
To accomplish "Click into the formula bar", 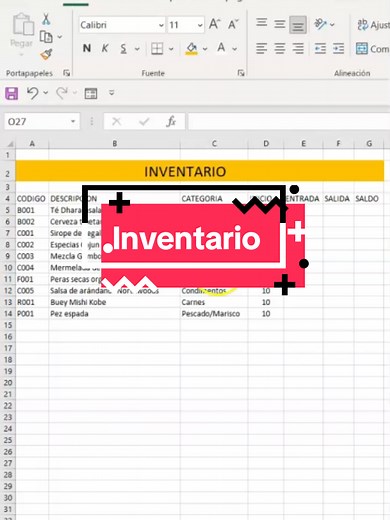I will 289,121.
